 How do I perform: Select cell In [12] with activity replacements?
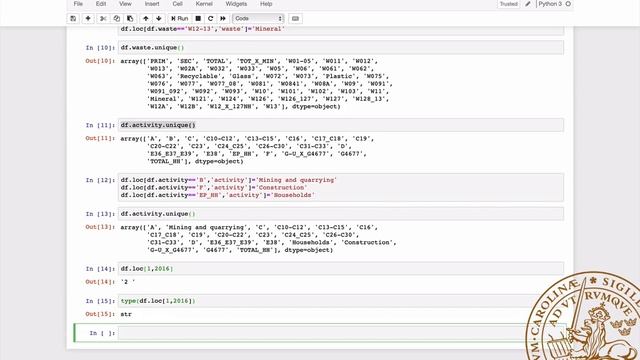[341, 187]
